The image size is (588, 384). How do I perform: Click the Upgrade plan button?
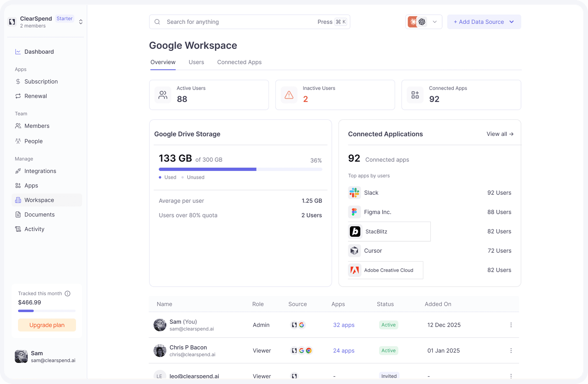tap(47, 325)
